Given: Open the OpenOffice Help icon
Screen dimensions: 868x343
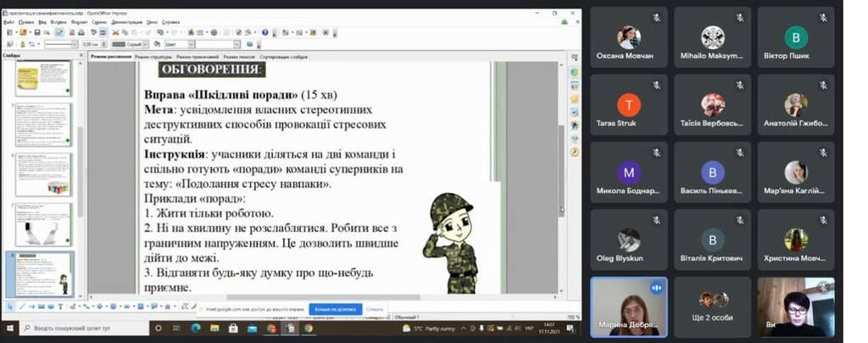Looking at the screenshot, I should [264, 32].
